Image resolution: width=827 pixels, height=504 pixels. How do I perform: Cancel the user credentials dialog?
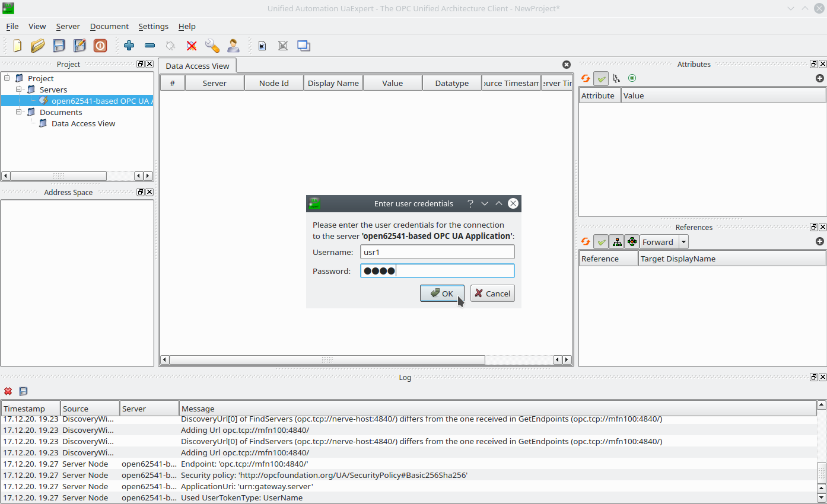492,294
